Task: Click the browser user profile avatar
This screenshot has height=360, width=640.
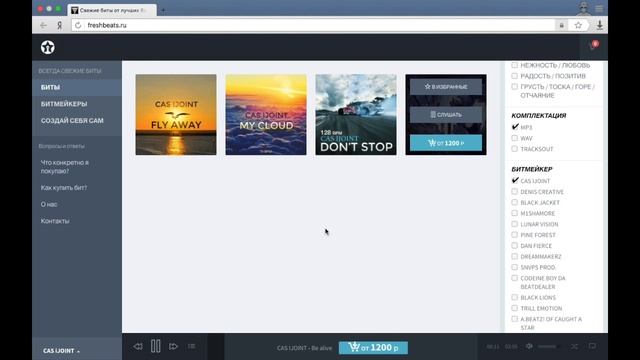Action: tap(584, 8)
